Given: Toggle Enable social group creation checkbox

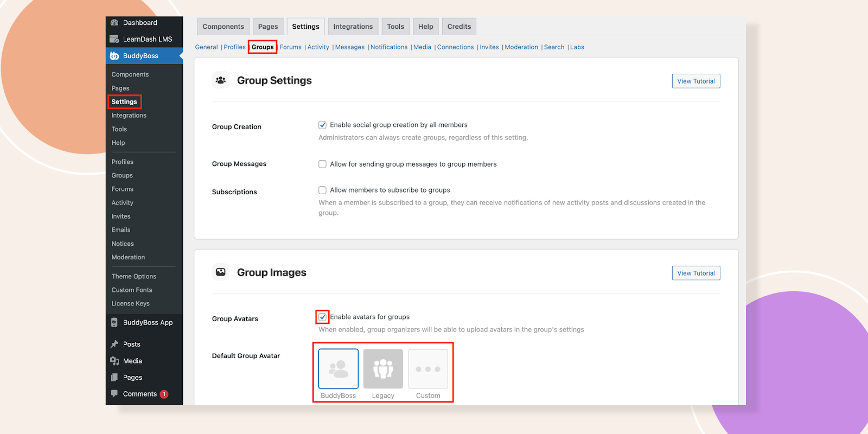Looking at the screenshot, I should (x=322, y=125).
